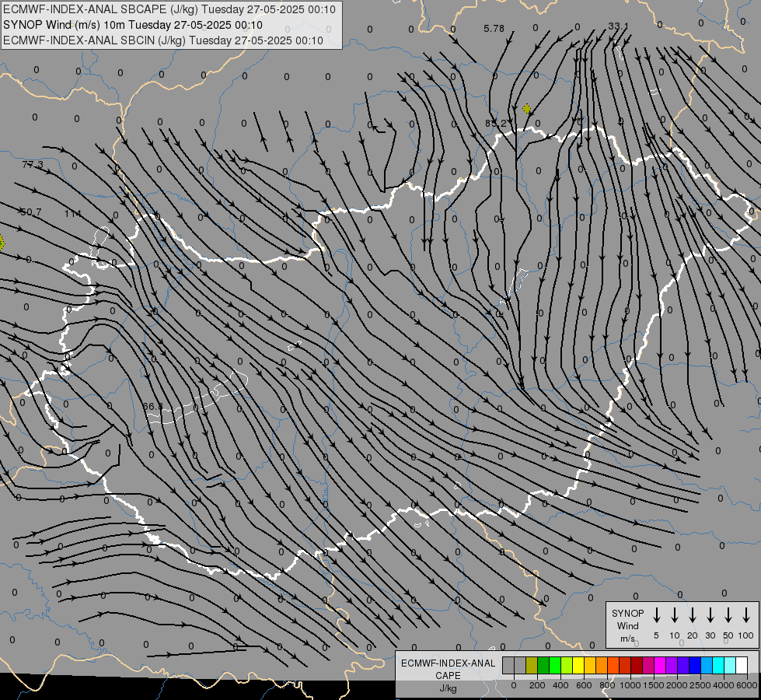Click the 66.8 value near the lake
761x700 pixels.
point(153,406)
